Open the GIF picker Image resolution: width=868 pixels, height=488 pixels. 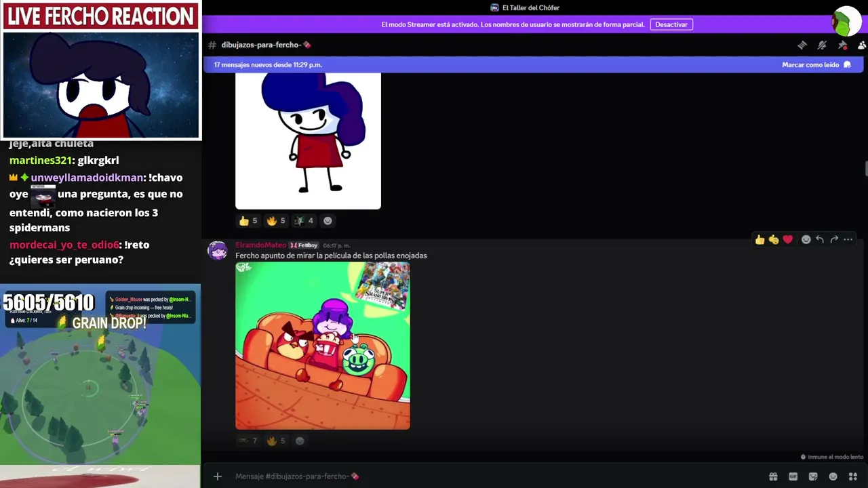(x=793, y=476)
